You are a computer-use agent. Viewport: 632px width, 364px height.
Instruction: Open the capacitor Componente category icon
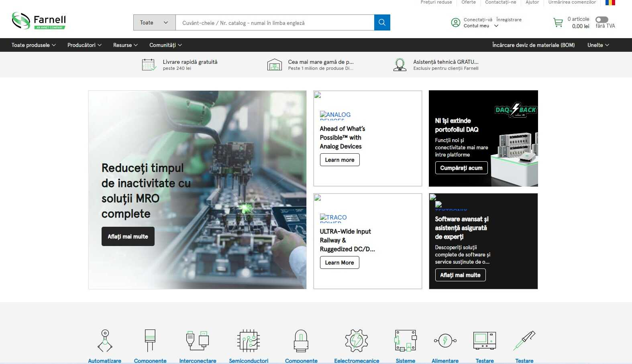150,341
